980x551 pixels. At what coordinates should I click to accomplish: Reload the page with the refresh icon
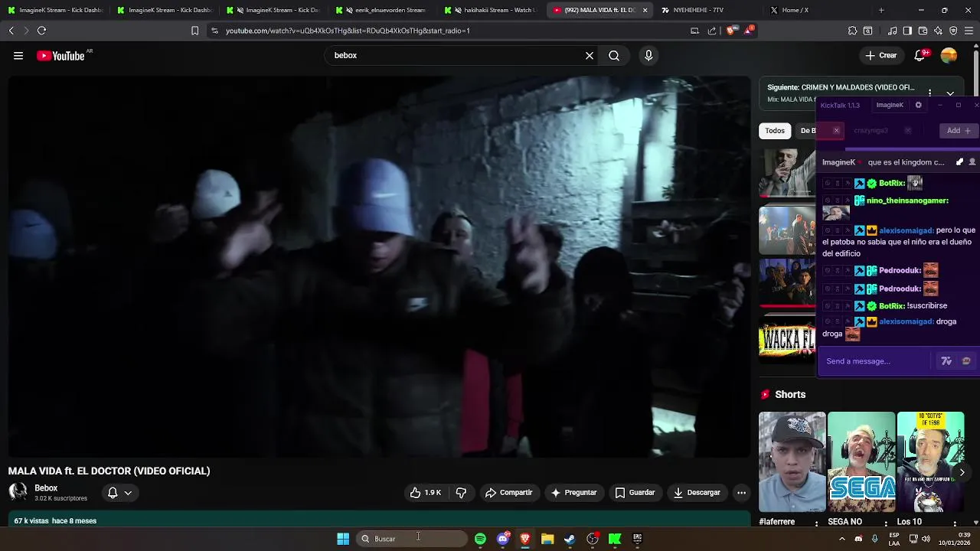(x=41, y=31)
